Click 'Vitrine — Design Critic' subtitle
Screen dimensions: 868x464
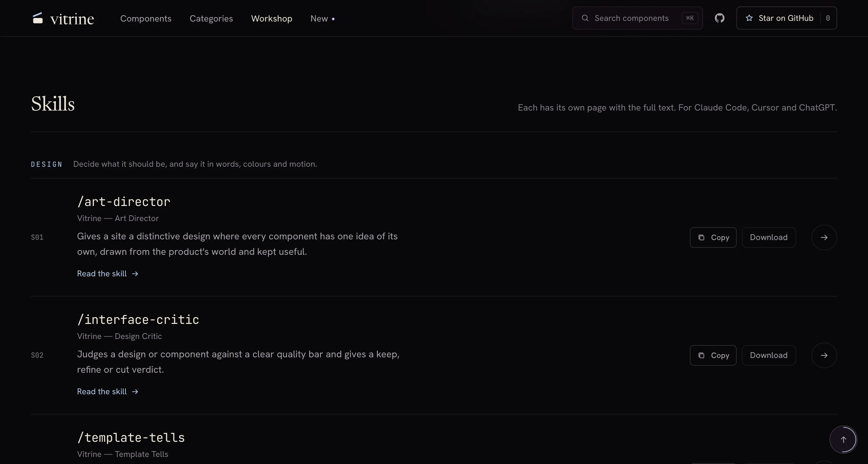tap(119, 336)
